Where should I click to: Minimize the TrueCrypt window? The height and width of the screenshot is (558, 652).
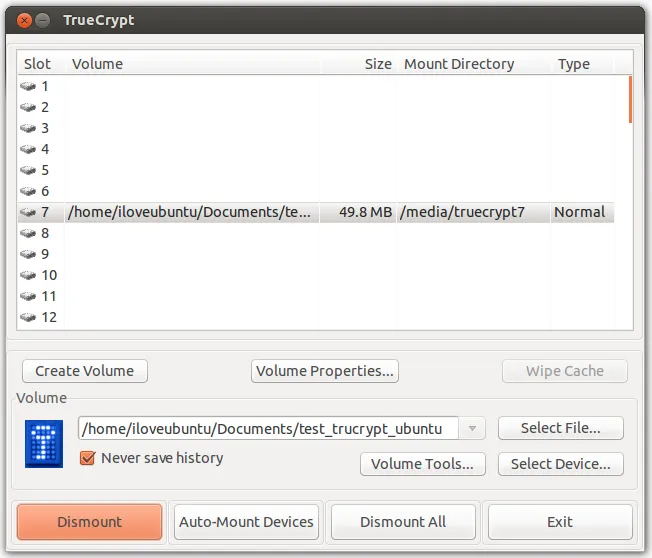[42, 20]
